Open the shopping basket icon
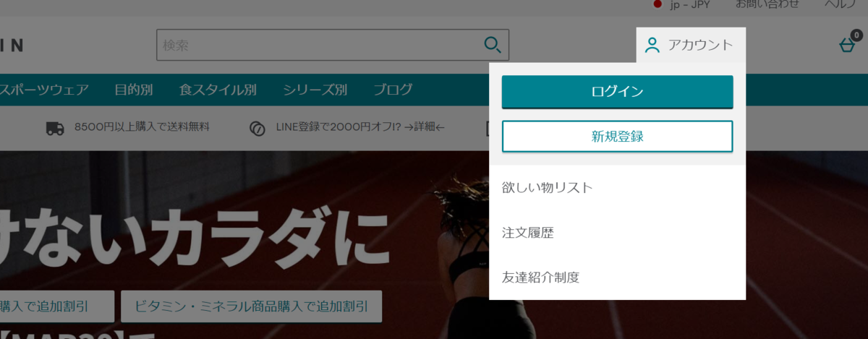The width and height of the screenshot is (868, 339). tap(846, 46)
